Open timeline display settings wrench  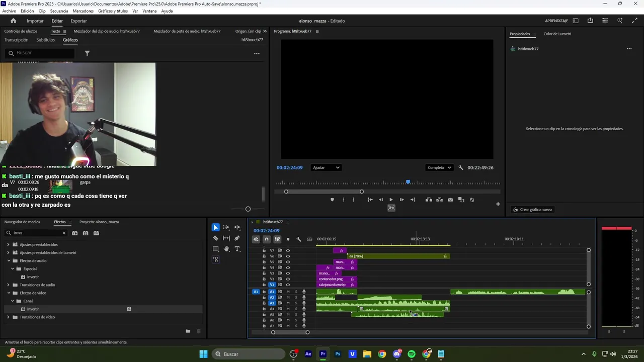tap(299, 239)
